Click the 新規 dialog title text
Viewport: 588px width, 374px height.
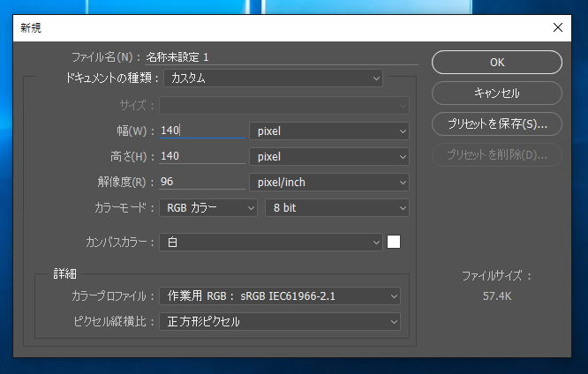click(x=31, y=27)
